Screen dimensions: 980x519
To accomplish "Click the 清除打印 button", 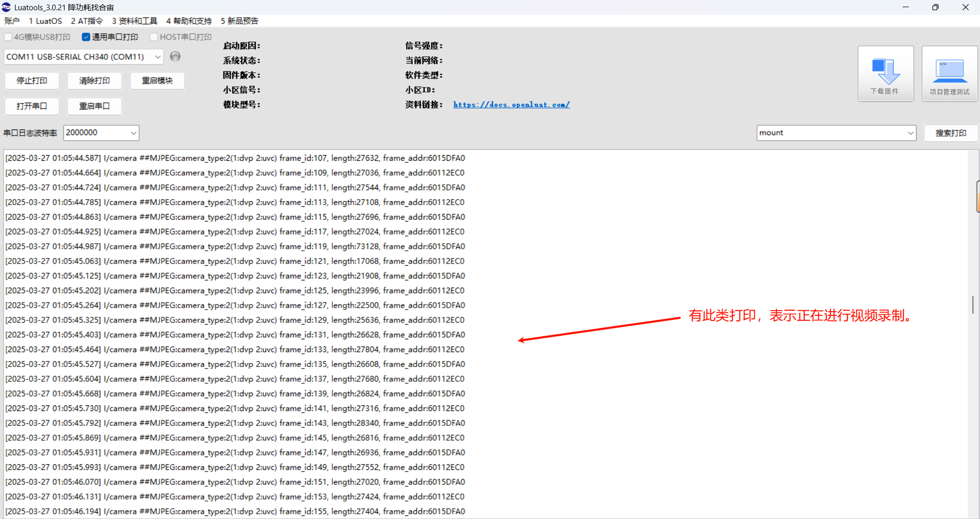I will 95,80.
